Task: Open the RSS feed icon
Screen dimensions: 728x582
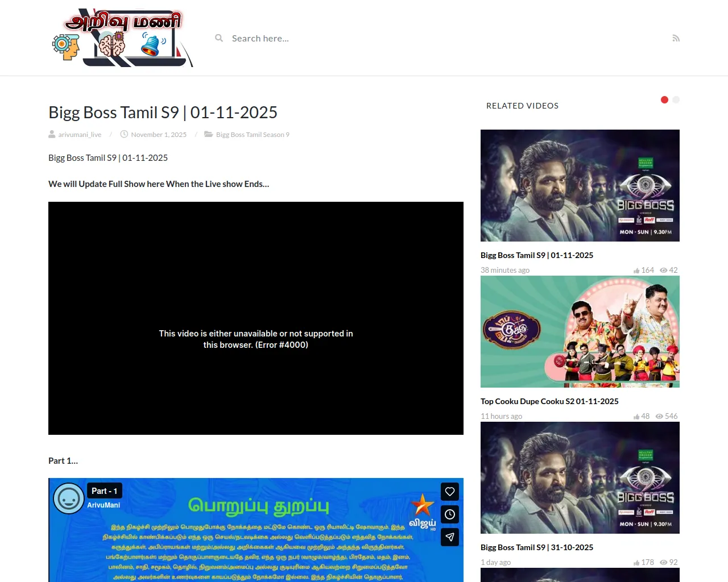Action: (x=676, y=38)
